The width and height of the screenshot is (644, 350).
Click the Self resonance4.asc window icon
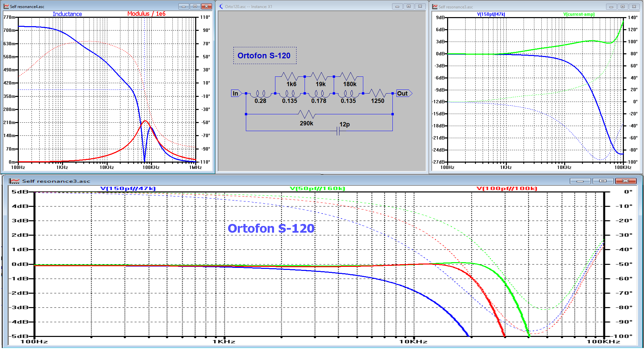[6, 6]
